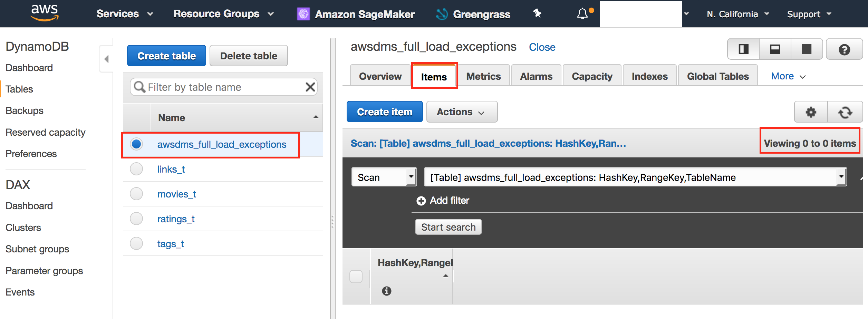Open Tables in the sidebar
This screenshot has width=868, height=319.
click(x=19, y=89)
